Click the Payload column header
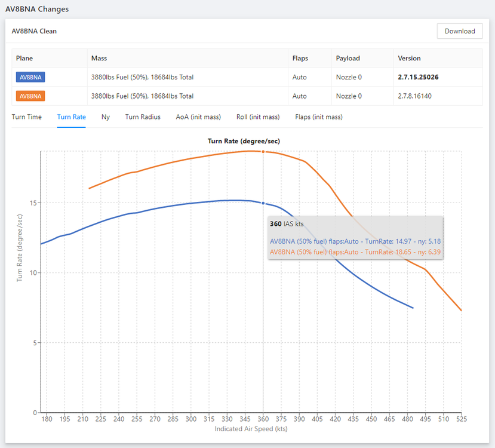The width and height of the screenshot is (495, 448). [x=348, y=59]
